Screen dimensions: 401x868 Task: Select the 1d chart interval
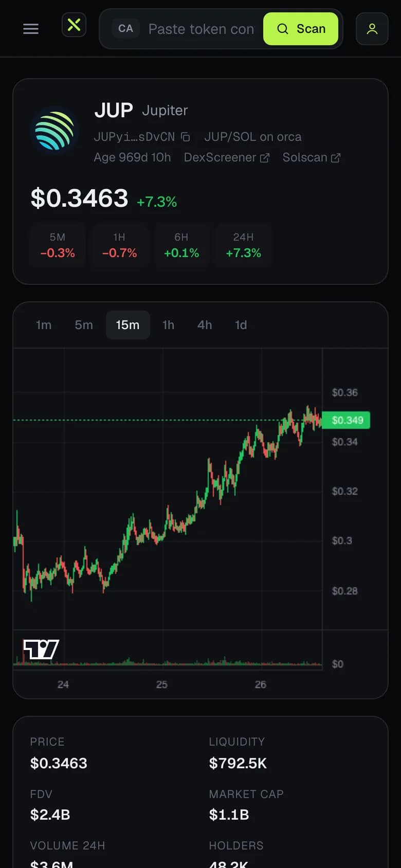click(x=241, y=325)
